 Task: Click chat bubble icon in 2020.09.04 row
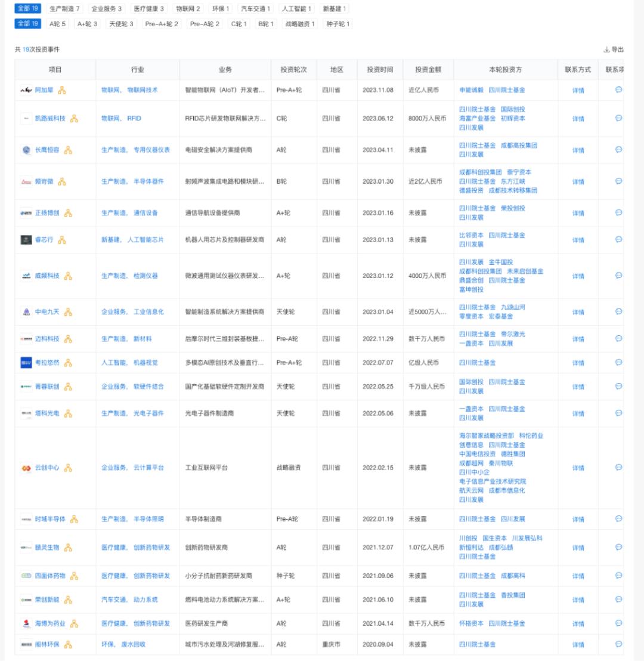click(619, 644)
